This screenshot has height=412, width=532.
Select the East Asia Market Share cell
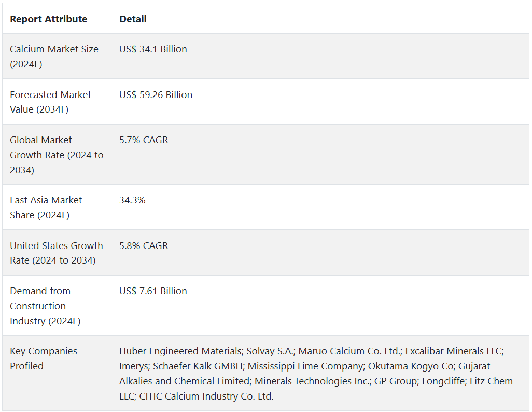pyautogui.click(x=46, y=208)
